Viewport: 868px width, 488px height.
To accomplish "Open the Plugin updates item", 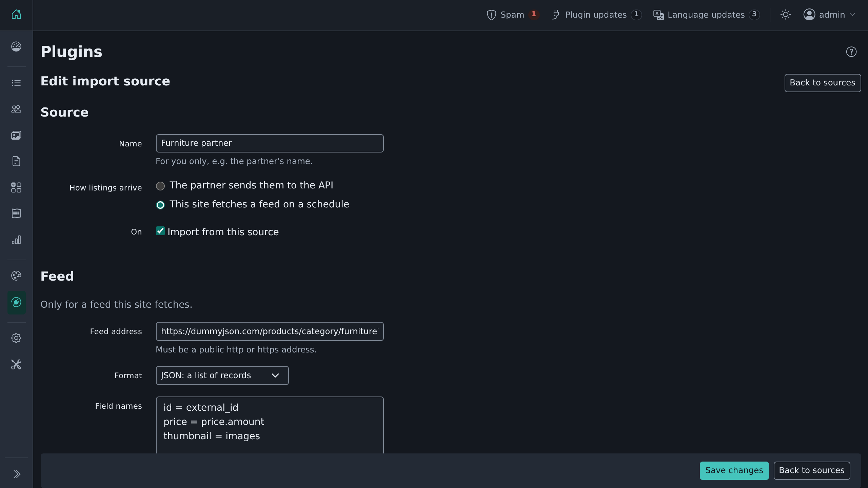I will click(596, 15).
